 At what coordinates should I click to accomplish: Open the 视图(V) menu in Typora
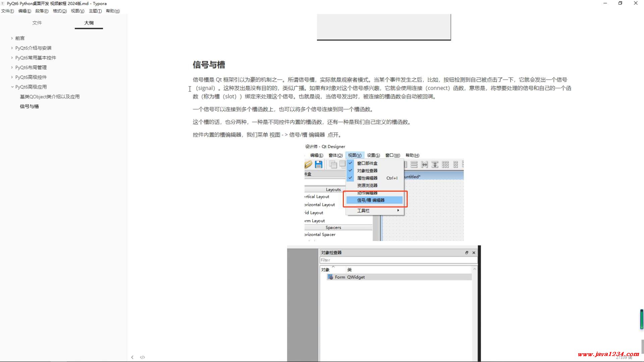click(77, 11)
